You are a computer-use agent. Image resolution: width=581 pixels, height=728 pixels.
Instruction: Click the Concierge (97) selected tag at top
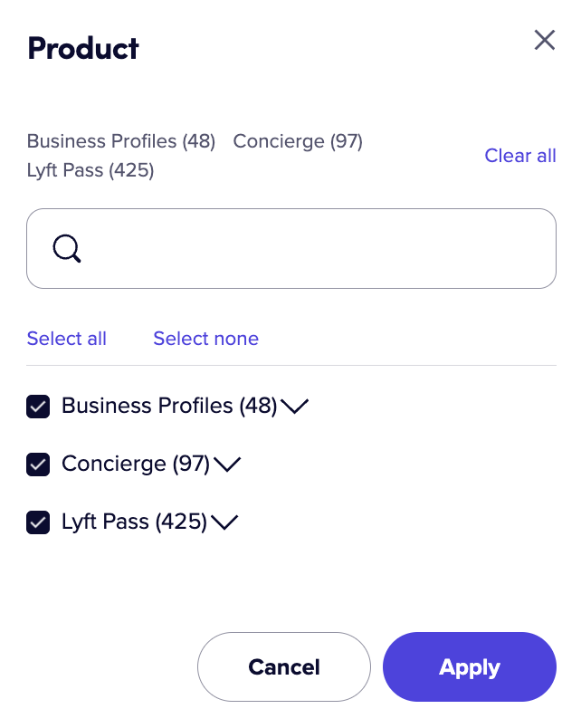(x=298, y=141)
